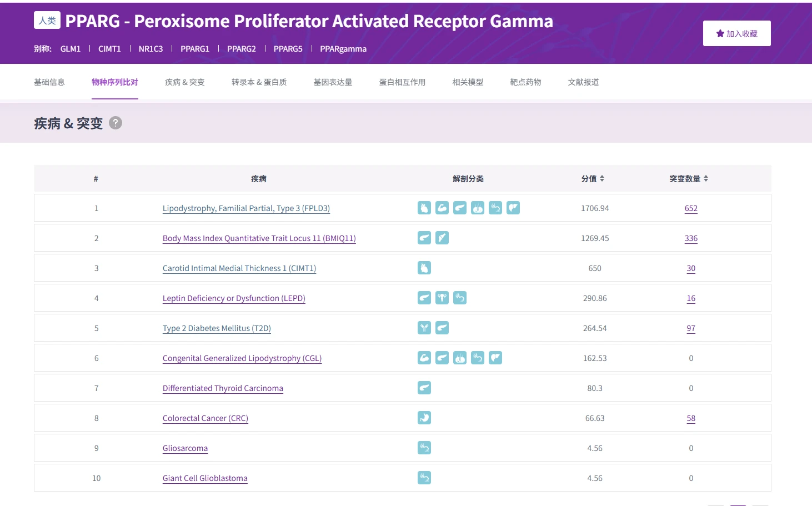812x506 pixels.
Task: Select the PPARG2 alias
Action: 242,49
